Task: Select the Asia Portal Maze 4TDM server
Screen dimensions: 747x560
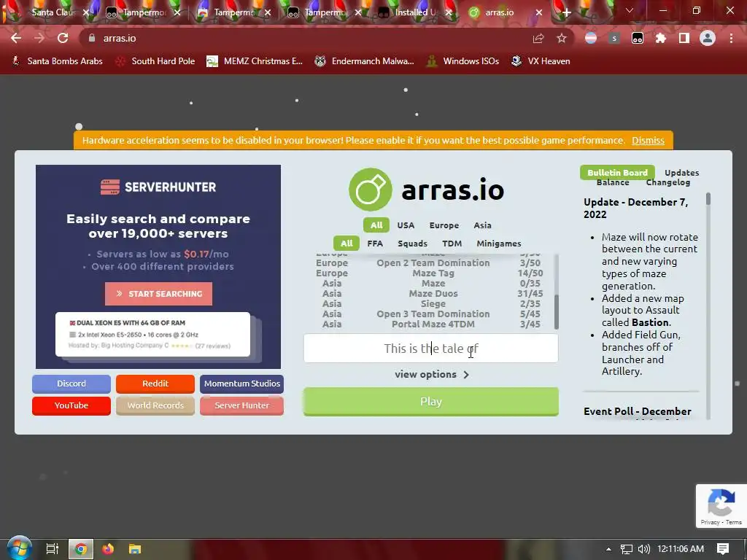Action: point(429,324)
